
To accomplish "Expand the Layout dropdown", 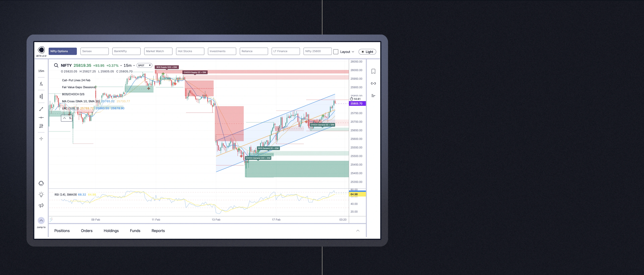I will (x=347, y=51).
